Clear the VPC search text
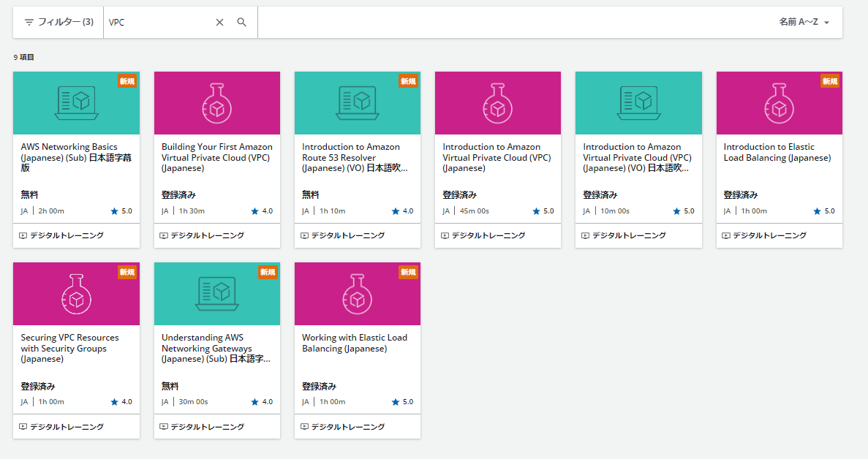The image size is (868, 459). 220,22
